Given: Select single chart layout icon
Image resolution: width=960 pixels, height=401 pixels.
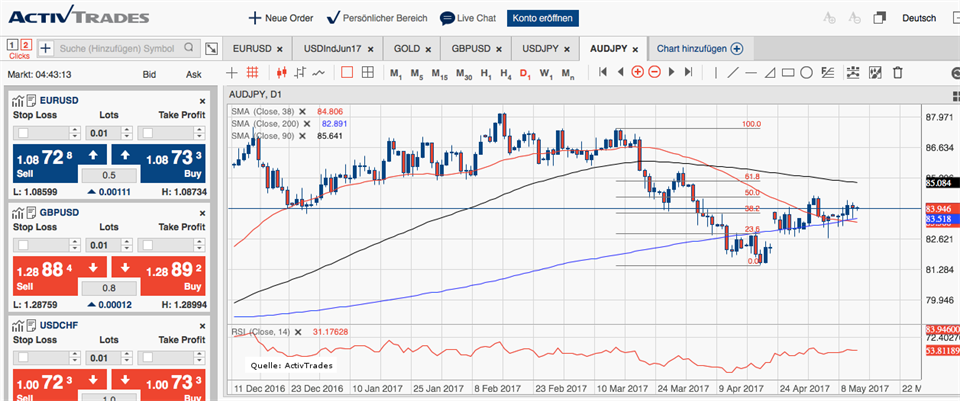Looking at the screenshot, I should tap(347, 73).
